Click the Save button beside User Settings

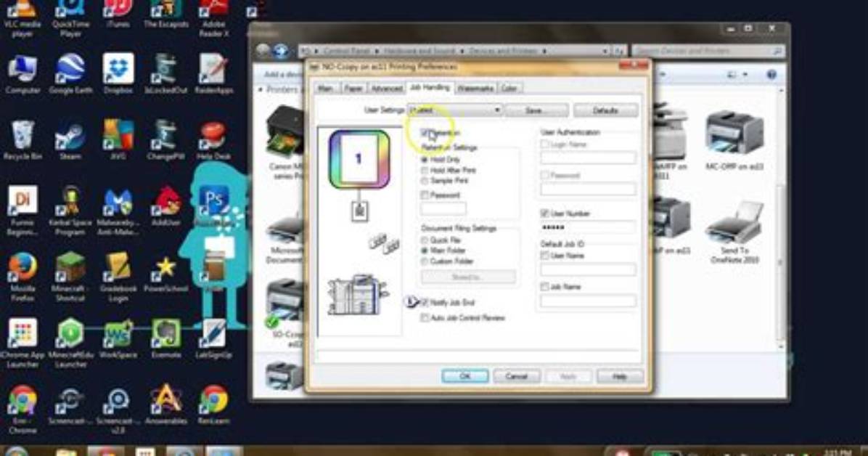point(536,110)
